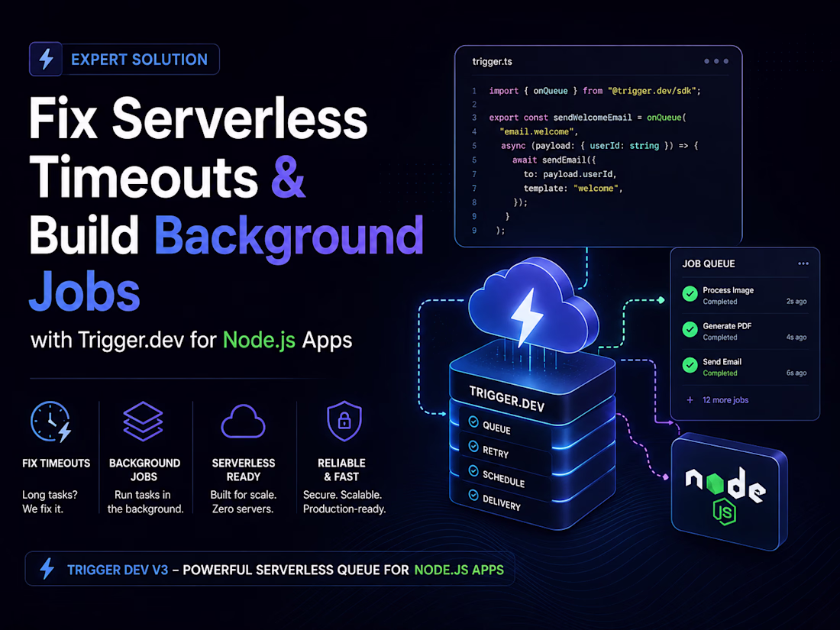
Task: Toggle the DELIVERY checkmark on the server stack
Action: click(473, 495)
